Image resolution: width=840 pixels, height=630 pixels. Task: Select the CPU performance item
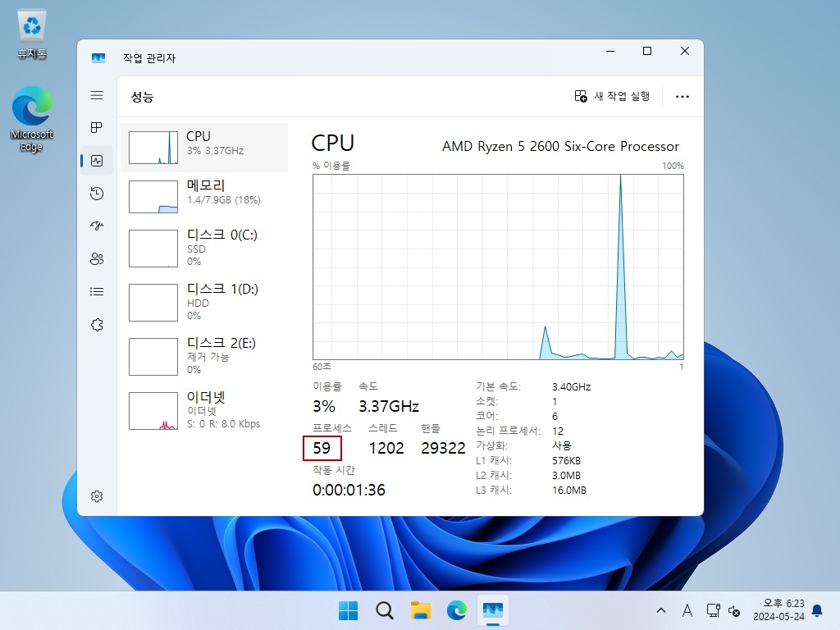pos(204,148)
